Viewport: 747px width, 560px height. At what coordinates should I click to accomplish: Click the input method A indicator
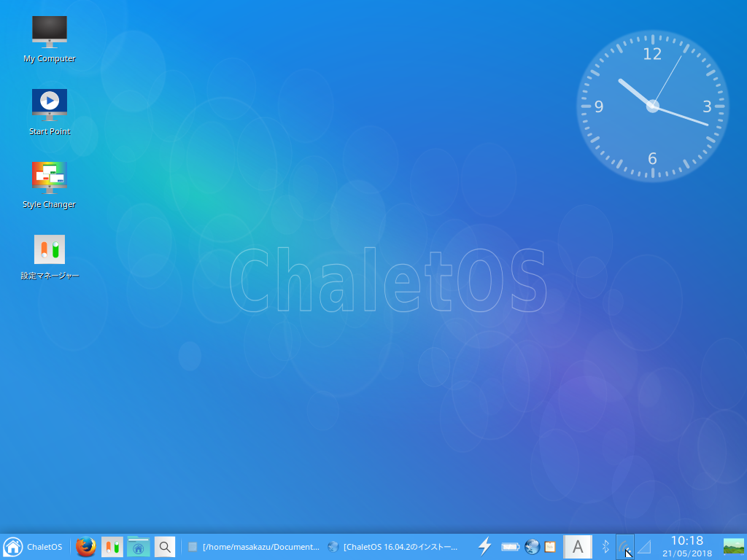coord(578,547)
